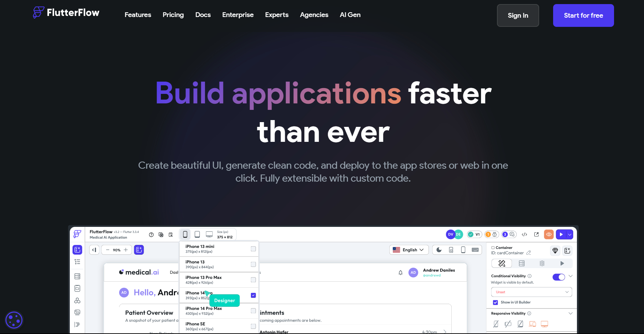Select the phone canvas device icon

(185, 234)
